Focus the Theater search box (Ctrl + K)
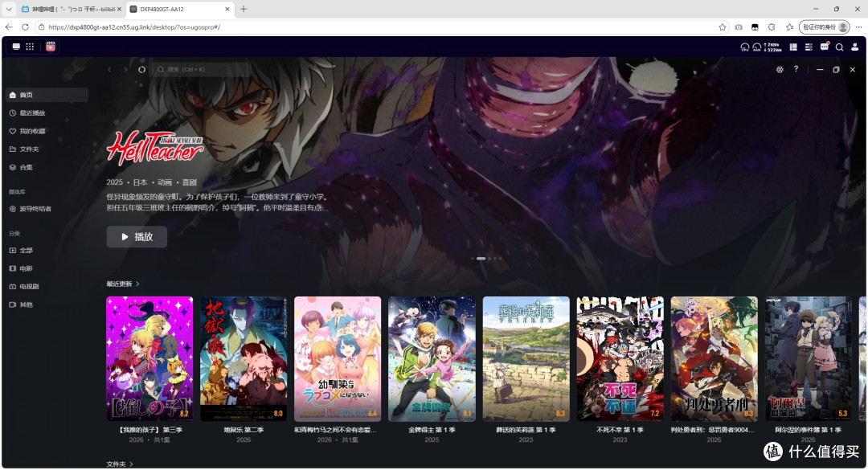Viewport: 868px width, 470px height. pos(202,70)
